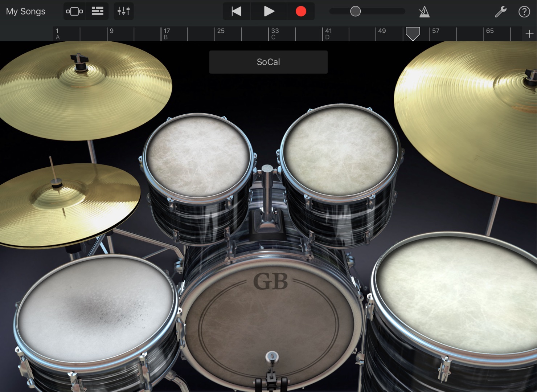Open the instrument browser icon
Viewport: 537px width, 392px height.
pyautogui.click(x=74, y=11)
